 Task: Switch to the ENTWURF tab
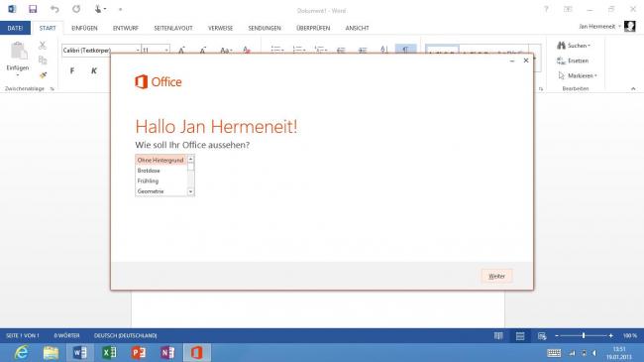pyautogui.click(x=126, y=28)
